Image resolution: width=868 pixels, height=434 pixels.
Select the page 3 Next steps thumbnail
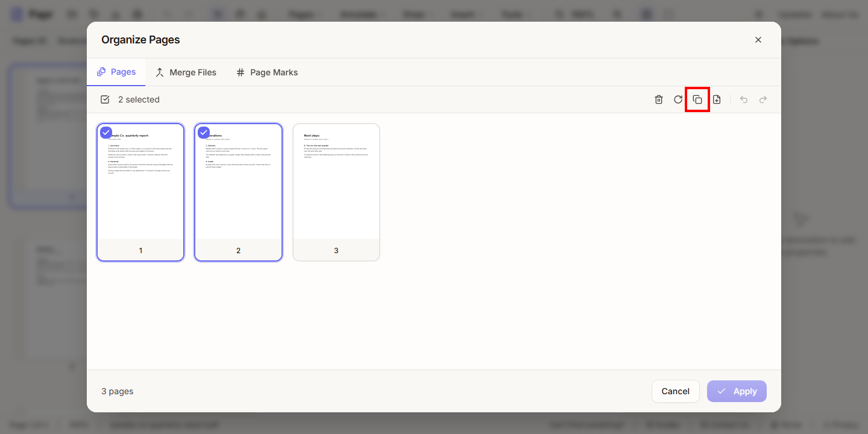[336, 192]
